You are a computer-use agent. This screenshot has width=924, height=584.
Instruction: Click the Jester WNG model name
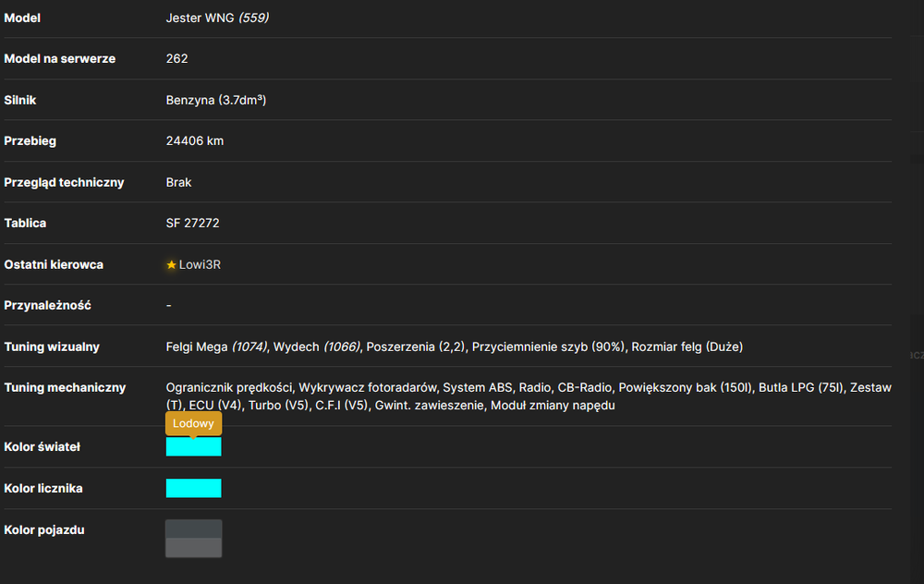pos(201,18)
